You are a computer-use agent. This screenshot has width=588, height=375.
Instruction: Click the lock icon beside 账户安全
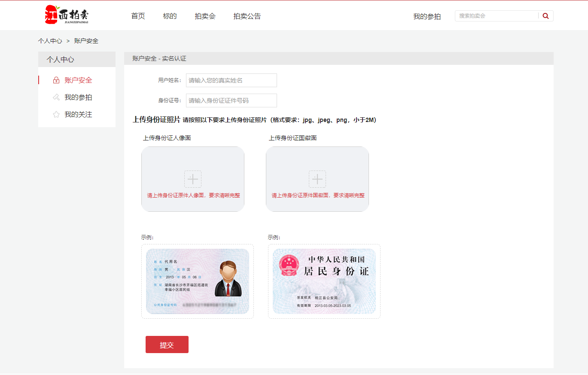tap(56, 80)
